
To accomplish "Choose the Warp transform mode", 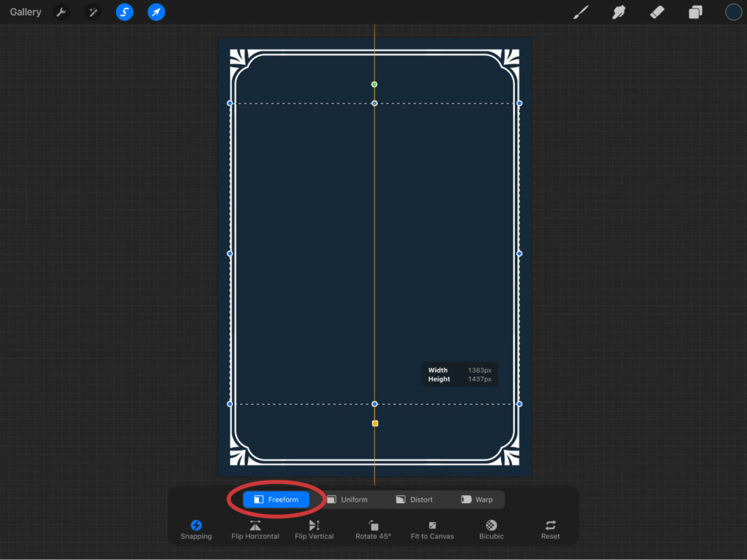I will click(477, 499).
